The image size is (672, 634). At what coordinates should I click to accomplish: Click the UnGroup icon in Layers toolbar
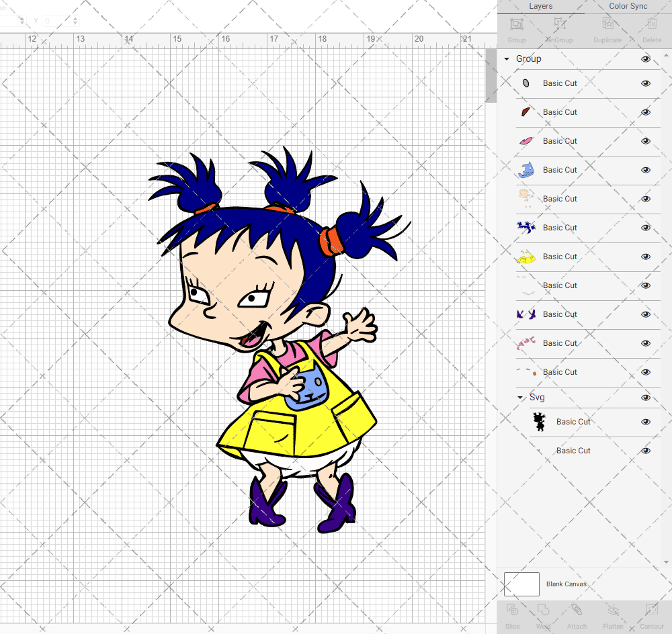[560, 24]
